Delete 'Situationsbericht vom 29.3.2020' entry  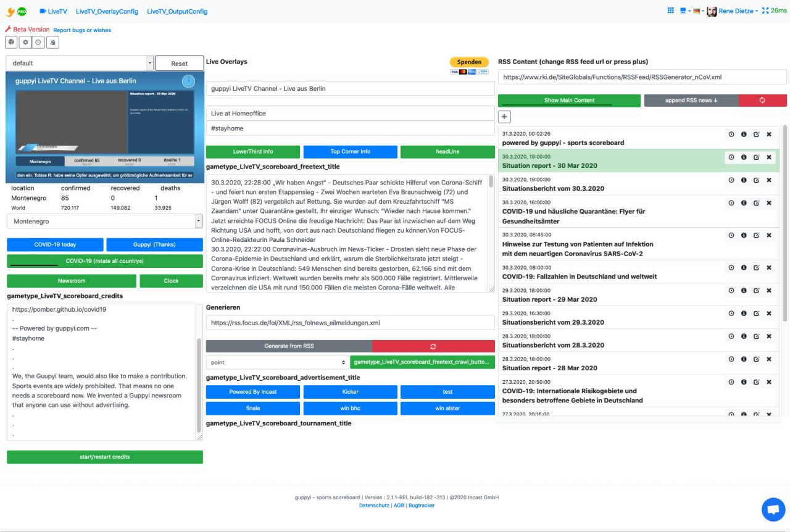coord(769,314)
